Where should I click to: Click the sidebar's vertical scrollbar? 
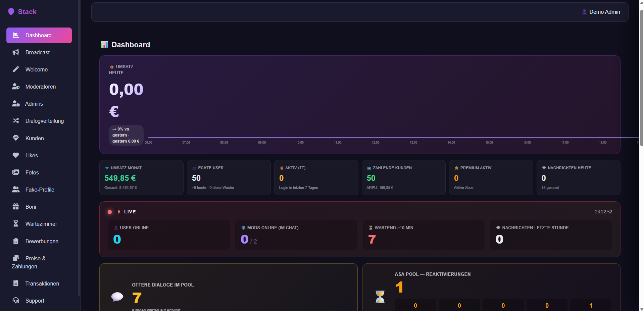[x=79, y=148]
